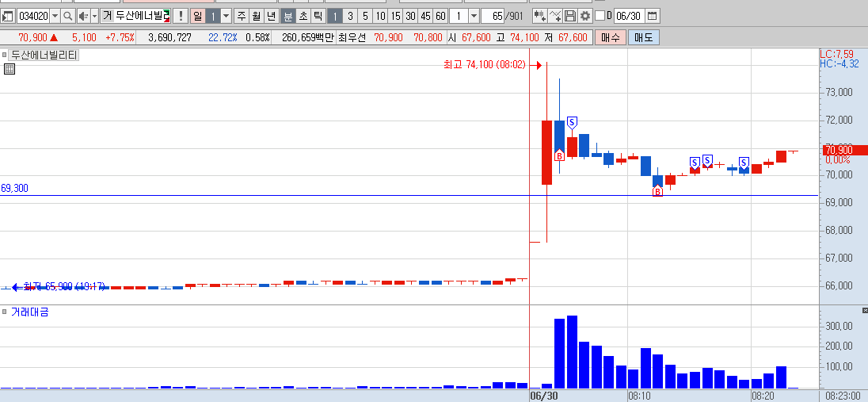Open the calendar date picker
Viewport: 868px width, 402px height.
(653, 16)
